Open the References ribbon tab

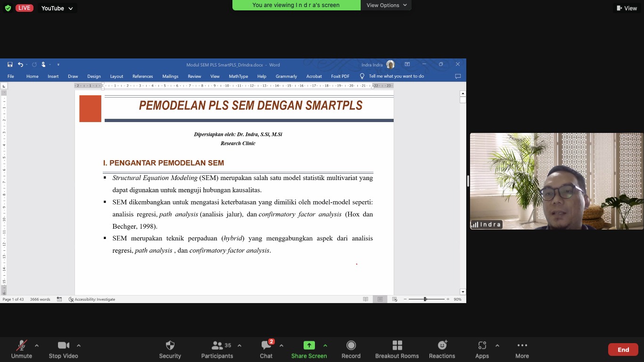coord(143,76)
